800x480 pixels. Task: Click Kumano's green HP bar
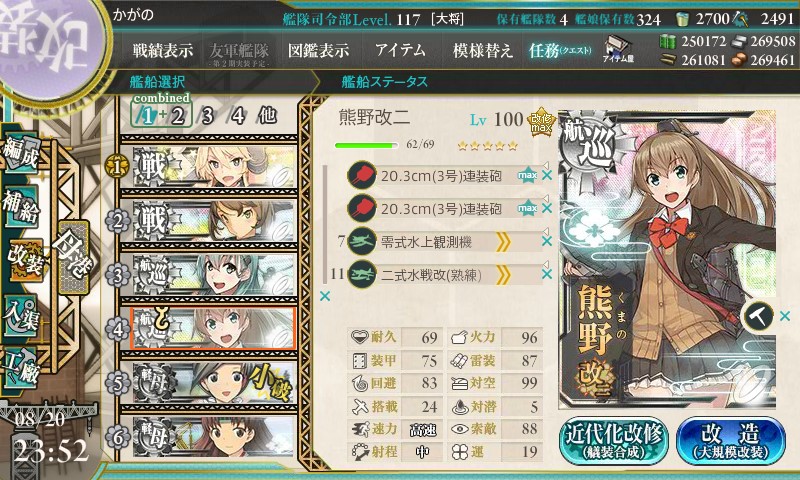366,145
